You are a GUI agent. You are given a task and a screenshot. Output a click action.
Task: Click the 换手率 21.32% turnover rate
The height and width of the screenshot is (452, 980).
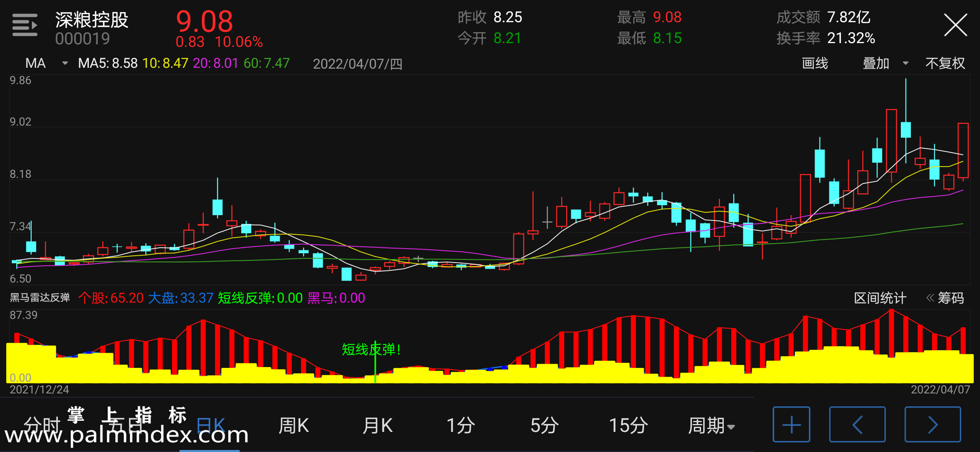point(826,38)
